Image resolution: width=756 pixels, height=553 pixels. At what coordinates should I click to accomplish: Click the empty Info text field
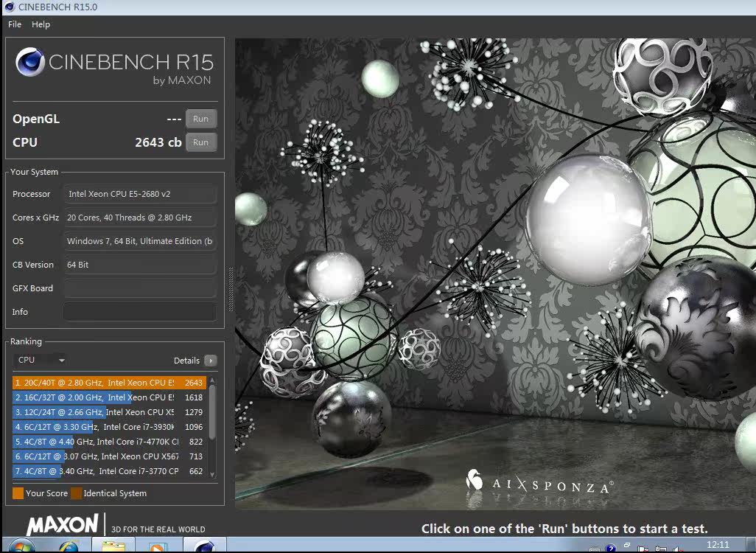140,312
